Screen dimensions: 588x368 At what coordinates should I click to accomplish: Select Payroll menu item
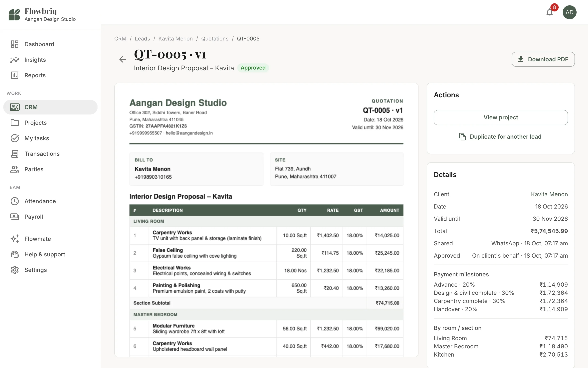click(x=50, y=217)
